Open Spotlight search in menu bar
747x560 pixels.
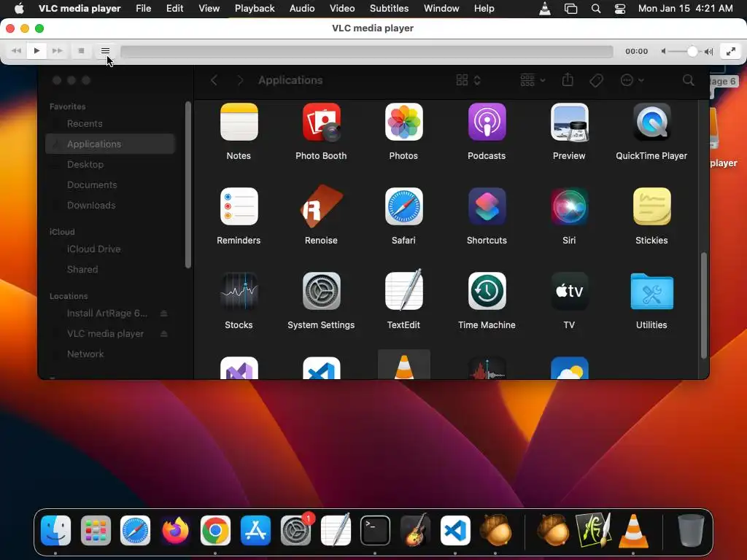pos(595,9)
